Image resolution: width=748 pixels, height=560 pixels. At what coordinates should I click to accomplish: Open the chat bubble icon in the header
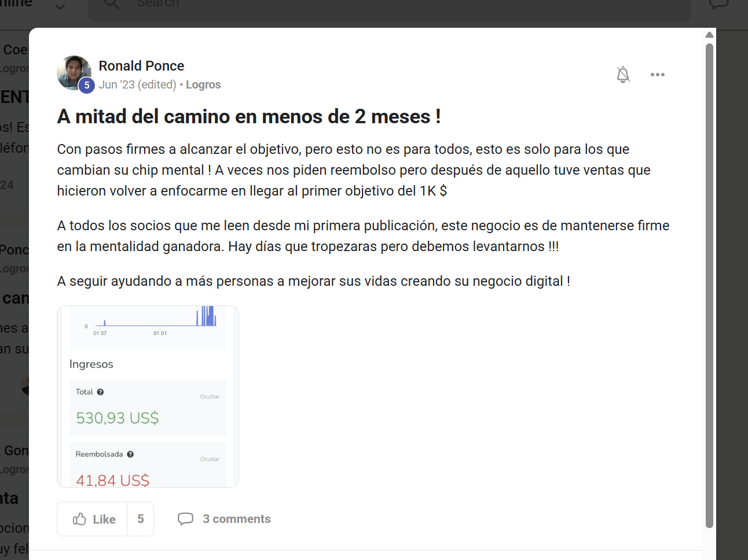point(718,3)
